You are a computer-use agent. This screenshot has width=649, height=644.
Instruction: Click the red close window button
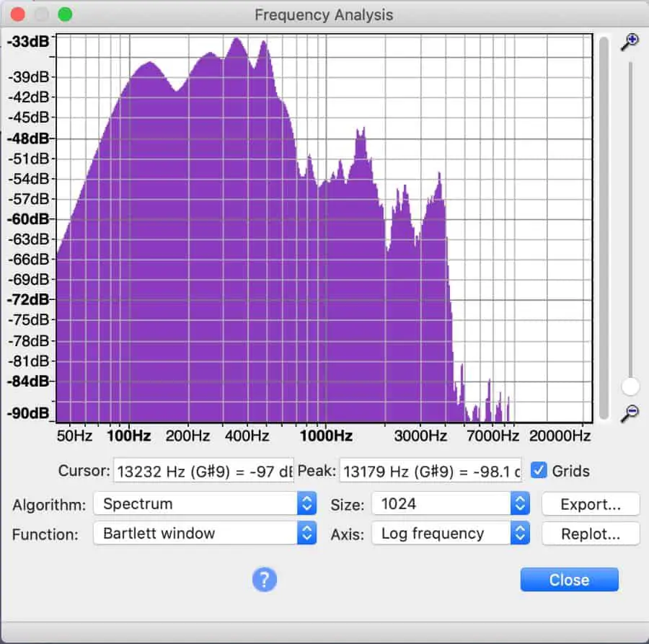coord(18,14)
